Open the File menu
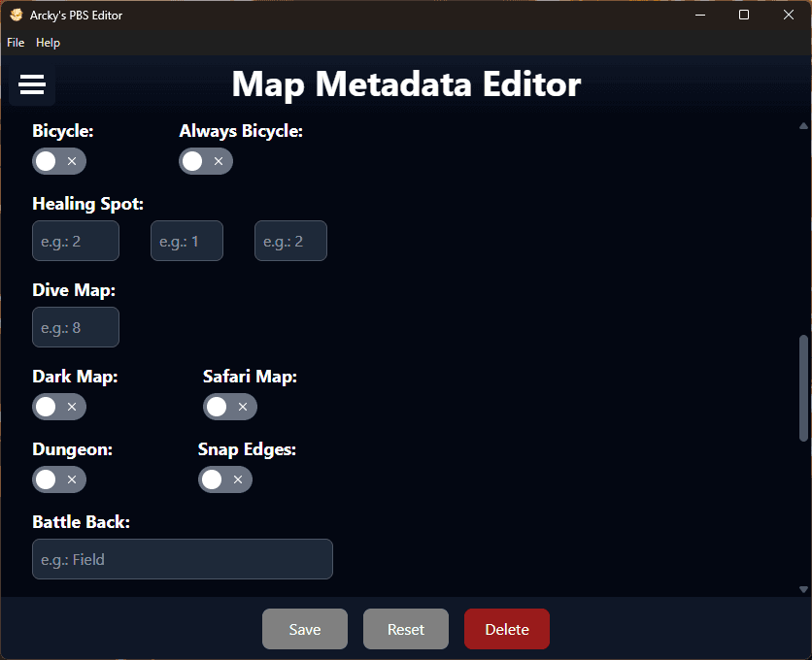Screen dimensions: 812x660 click(16, 43)
